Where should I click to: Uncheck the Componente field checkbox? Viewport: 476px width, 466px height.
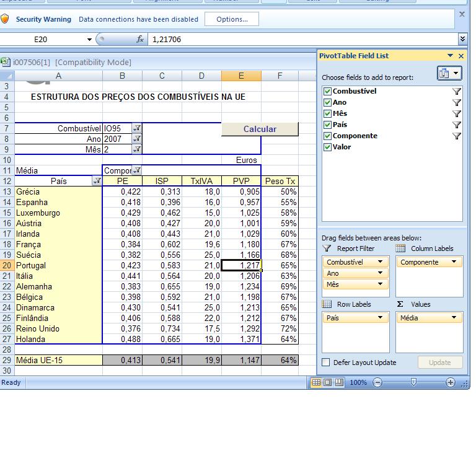pyautogui.click(x=327, y=136)
